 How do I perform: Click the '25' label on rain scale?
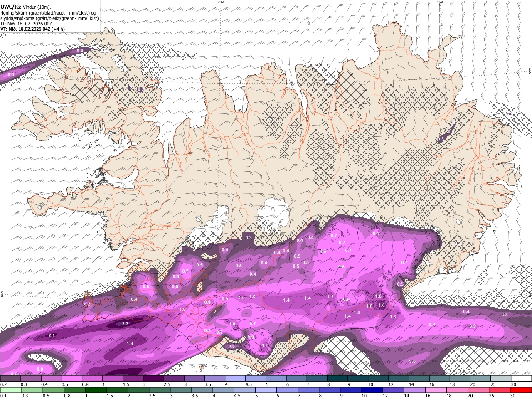coord(492,396)
